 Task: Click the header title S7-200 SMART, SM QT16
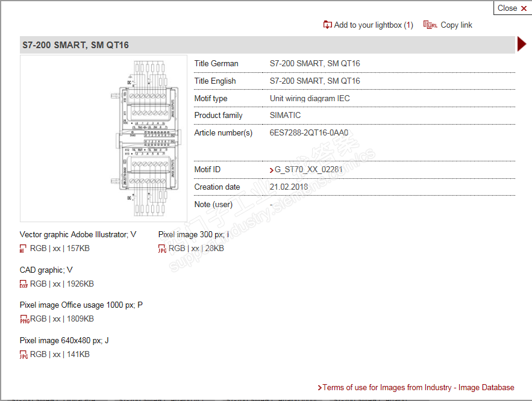click(x=76, y=45)
